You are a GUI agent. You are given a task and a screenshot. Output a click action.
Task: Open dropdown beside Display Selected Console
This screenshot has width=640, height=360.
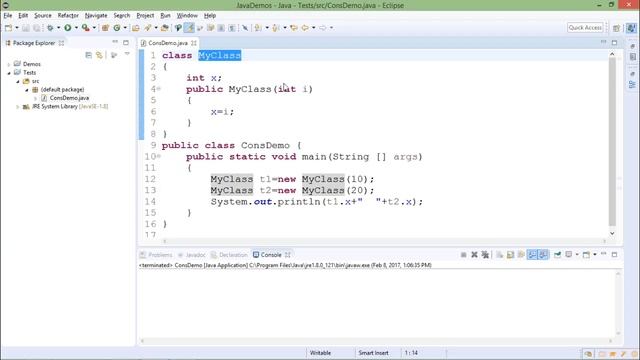[x=577, y=255]
